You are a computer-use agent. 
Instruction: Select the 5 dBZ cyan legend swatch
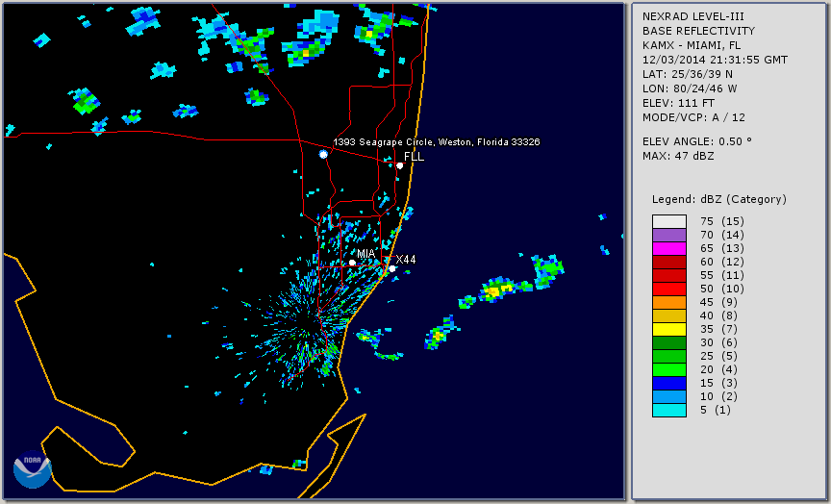[x=669, y=410]
